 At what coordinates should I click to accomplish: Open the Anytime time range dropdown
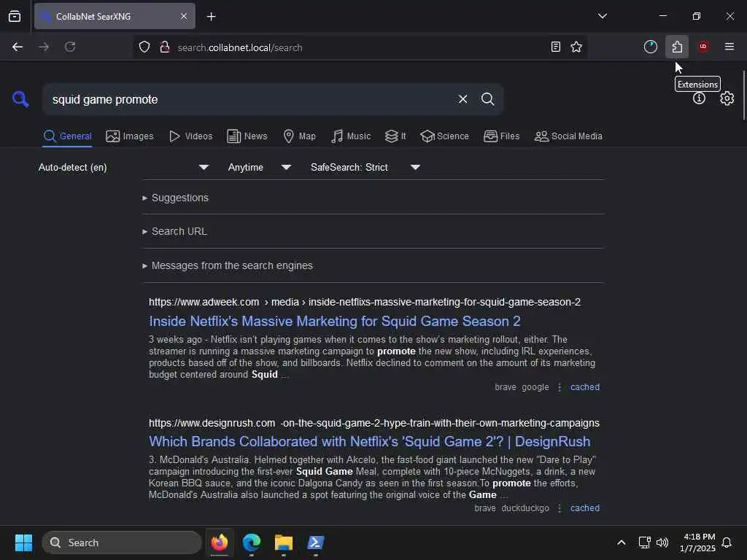click(x=260, y=168)
